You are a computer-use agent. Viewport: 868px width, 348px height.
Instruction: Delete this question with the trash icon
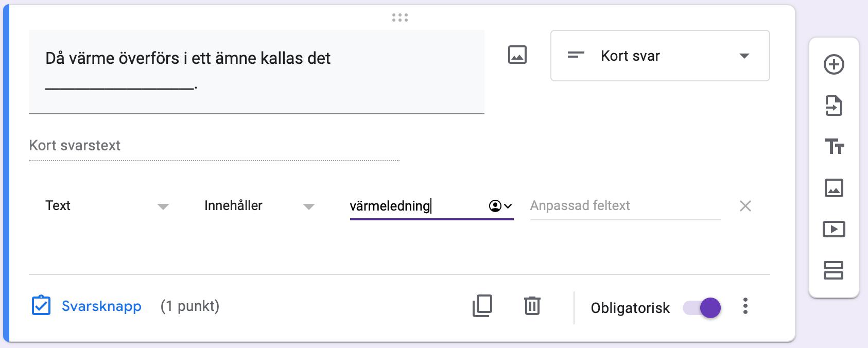click(x=532, y=306)
